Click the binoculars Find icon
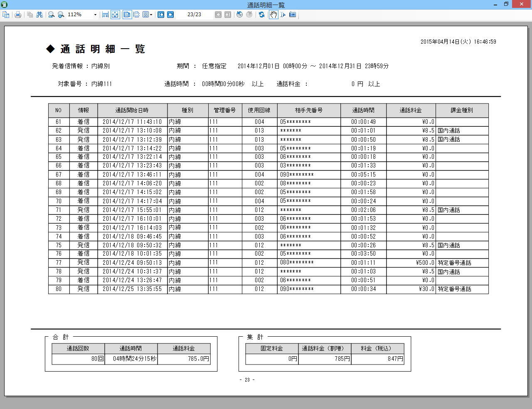The image size is (532, 409). pos(39,15)
